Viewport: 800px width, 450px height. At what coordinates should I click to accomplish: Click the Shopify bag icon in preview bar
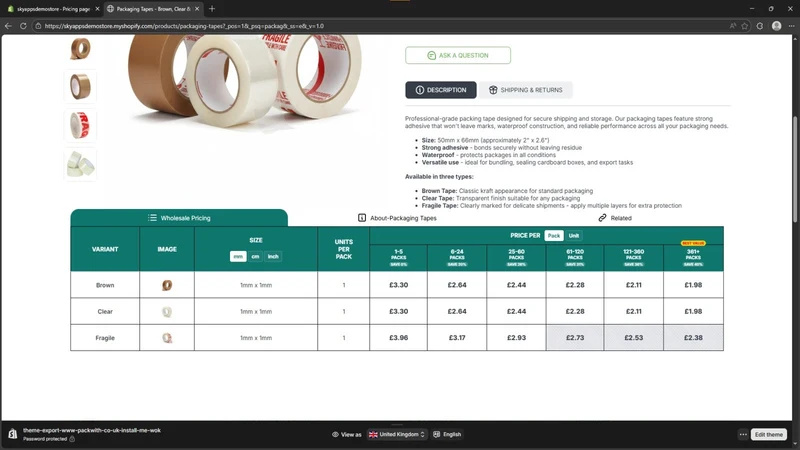[x=13, y=434]
